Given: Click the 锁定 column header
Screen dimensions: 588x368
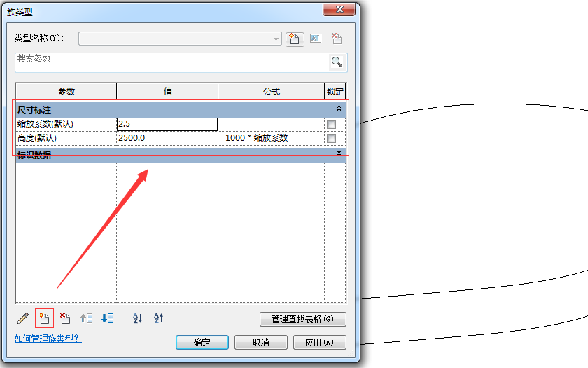Looking at the screenshot, I should tap(335, 91).
